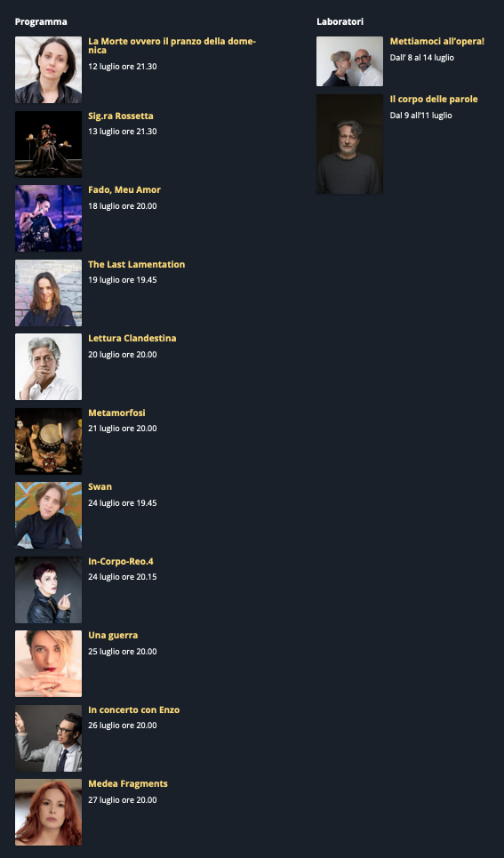Click the Metamorfosi title link

116,413
